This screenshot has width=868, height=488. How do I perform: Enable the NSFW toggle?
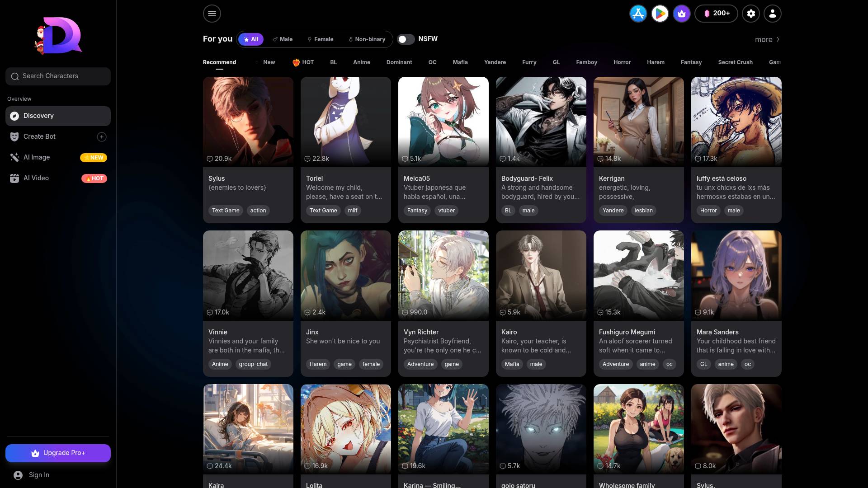pos(406,39)
